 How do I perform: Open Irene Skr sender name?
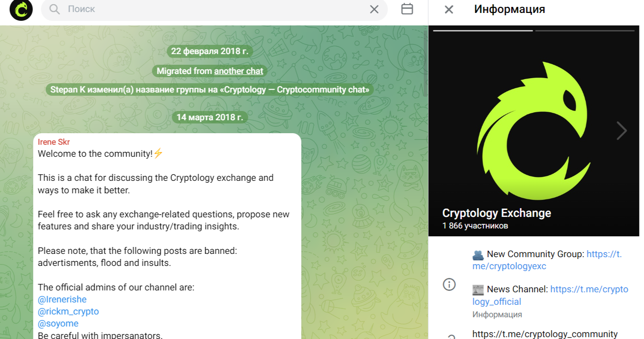pyautogui.click(x=54, y=142)
